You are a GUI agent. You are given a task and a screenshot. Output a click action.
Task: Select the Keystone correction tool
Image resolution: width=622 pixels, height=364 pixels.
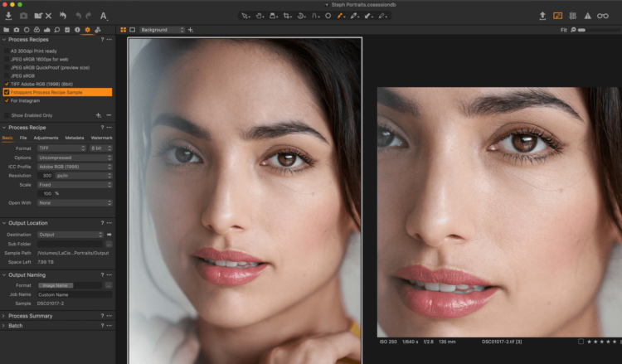(315, 16)
